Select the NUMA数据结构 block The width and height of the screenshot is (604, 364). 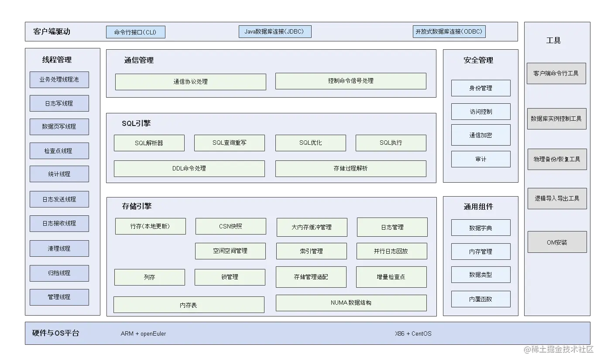point(351,303)
